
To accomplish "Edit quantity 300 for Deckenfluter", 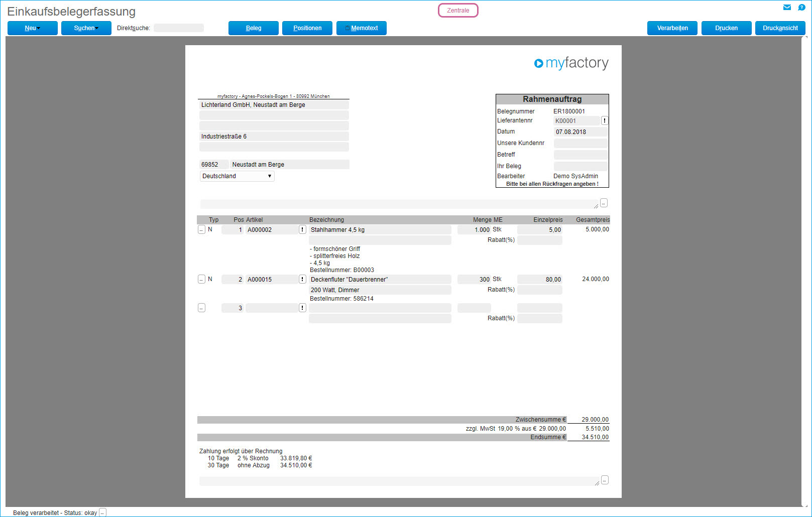I will (x=474, y=280).
